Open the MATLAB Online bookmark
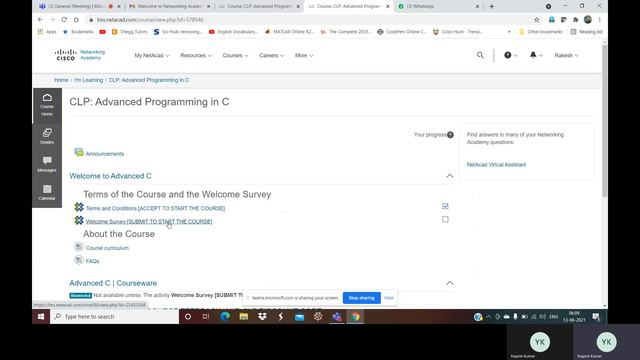The height and width of the screenshot is (360, 640). [289, 31]
